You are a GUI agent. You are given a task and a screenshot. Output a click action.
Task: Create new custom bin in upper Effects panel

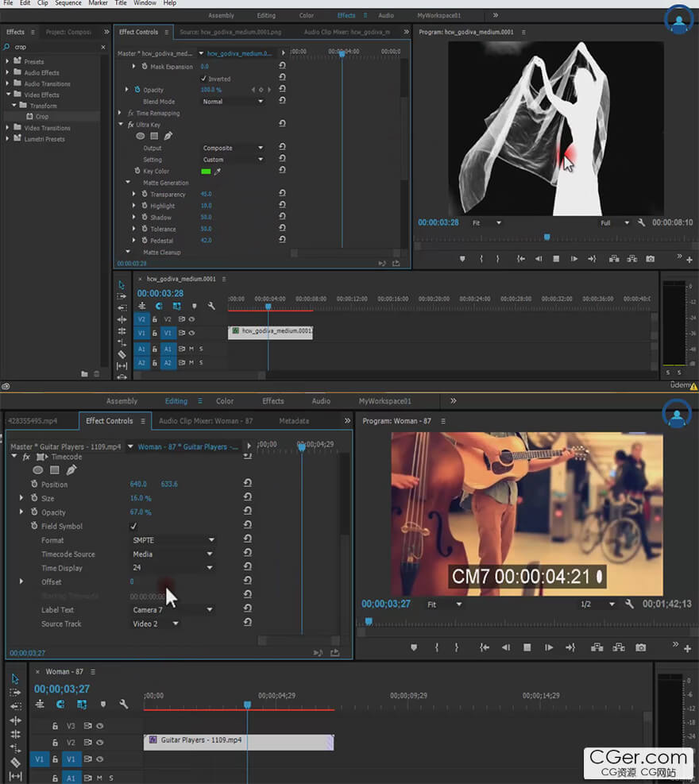click(x=84, y=373)
